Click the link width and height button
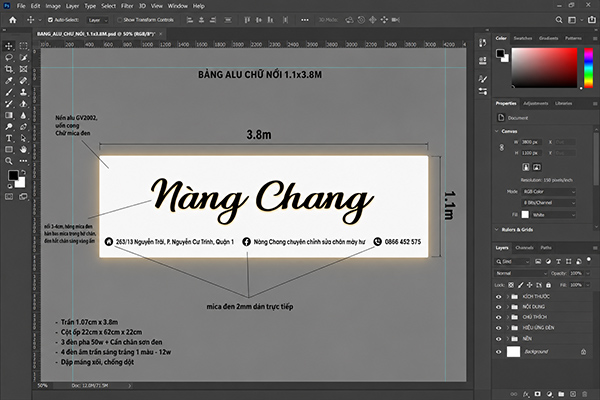The image size is (600, 400). coord(502,147)
